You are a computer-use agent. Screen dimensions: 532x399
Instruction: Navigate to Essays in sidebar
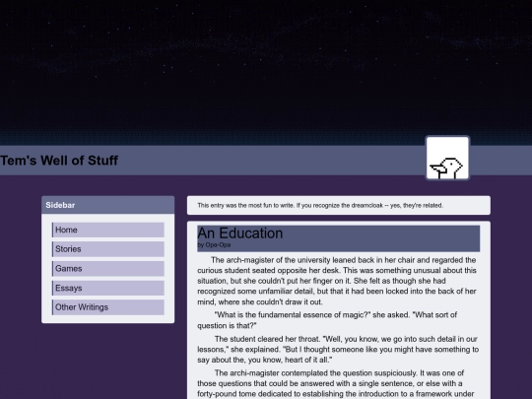point(108,288)
